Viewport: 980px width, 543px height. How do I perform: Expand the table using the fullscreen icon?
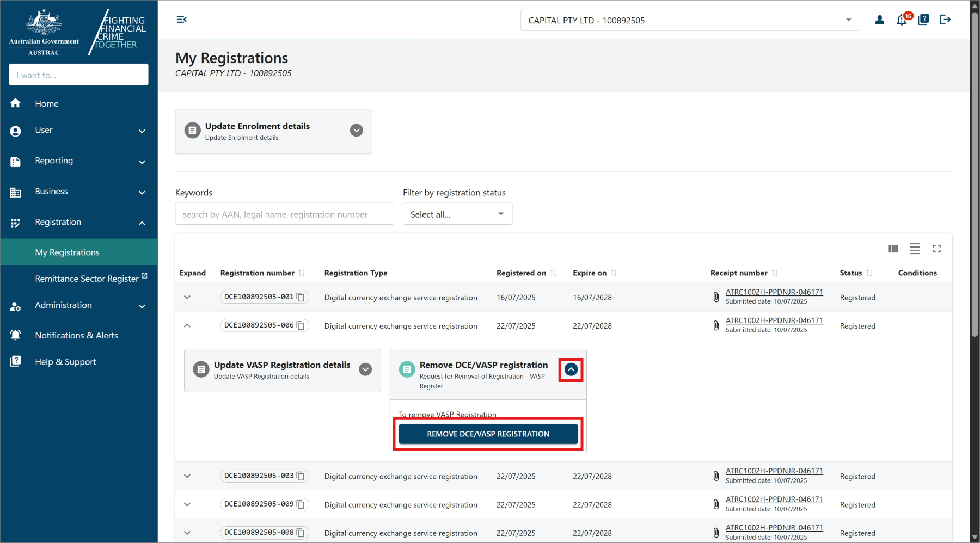pyautogui.click(x=937, y=249)
